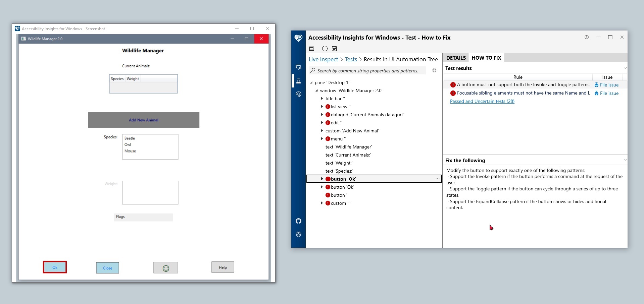Click the error icon beside 'menu' row
Screen dimensions: 644x304
point(328,139)
